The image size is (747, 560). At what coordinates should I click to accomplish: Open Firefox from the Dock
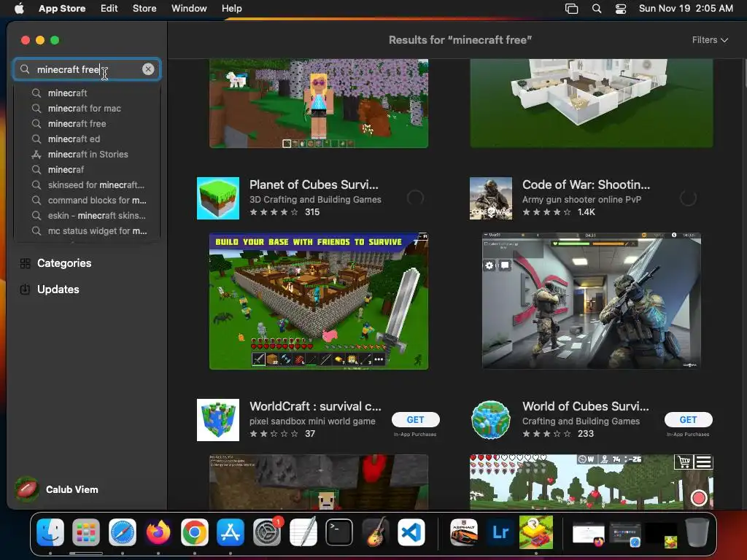coord(158,532)
